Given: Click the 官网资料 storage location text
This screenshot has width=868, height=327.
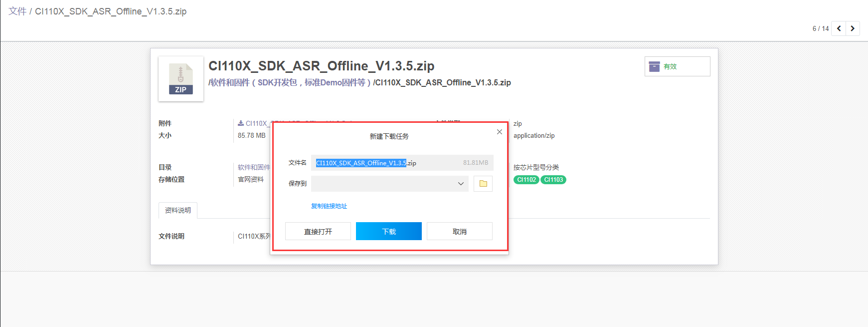Looking at the screenshot, I should point(251,179).
